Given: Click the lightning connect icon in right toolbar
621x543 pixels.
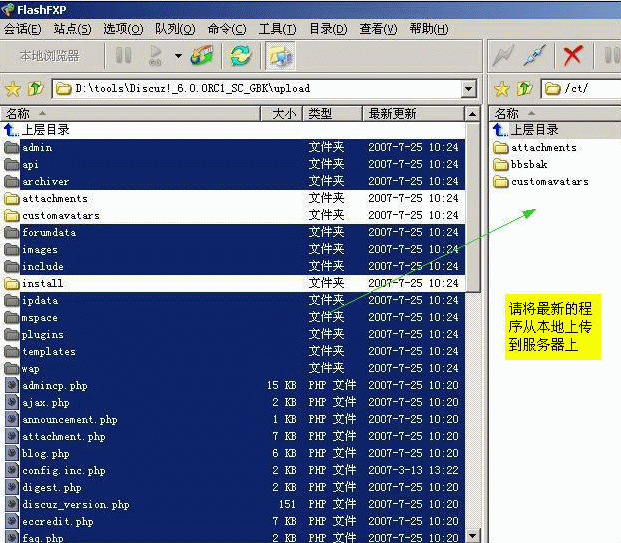Looking at the screenshot, I should 503,55.
